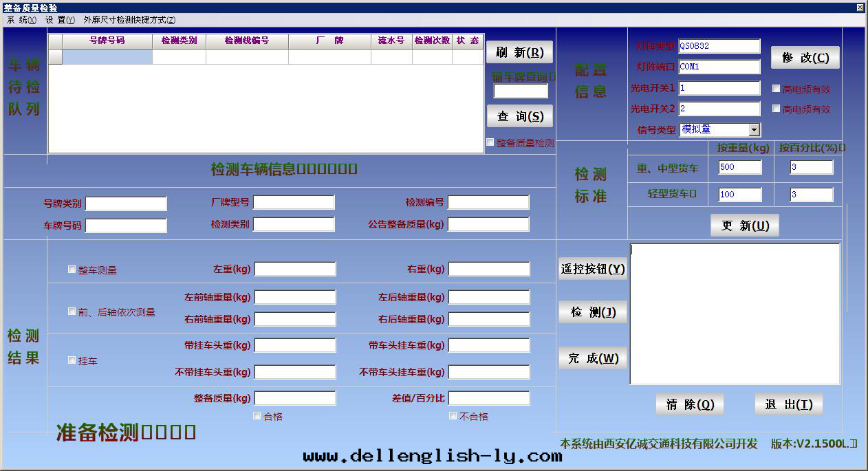The width and height of the screenshot is (868, 471).
Task: Click the 完成(W) finish button
Action: 592,358
